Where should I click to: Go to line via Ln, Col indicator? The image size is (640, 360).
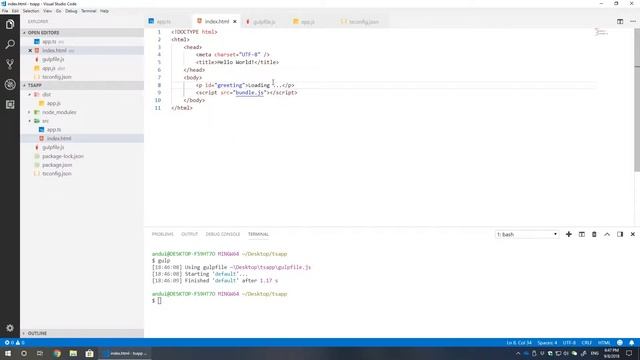click(x=519, y=343)
